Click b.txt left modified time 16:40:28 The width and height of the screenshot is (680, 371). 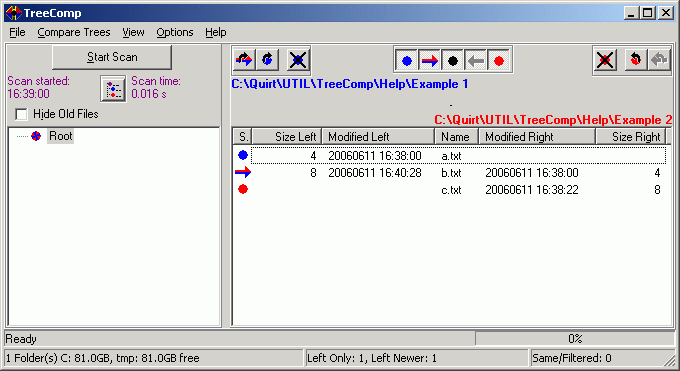coord(375,173)
